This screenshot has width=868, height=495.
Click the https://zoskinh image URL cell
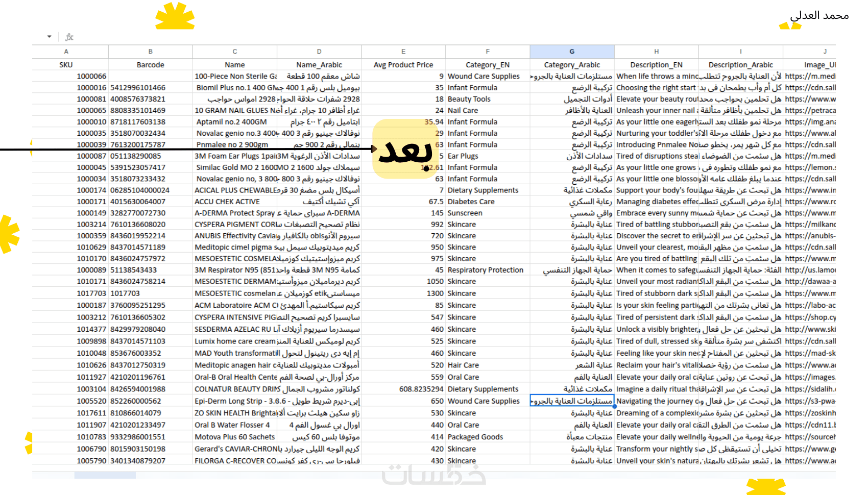click(810, 413)
